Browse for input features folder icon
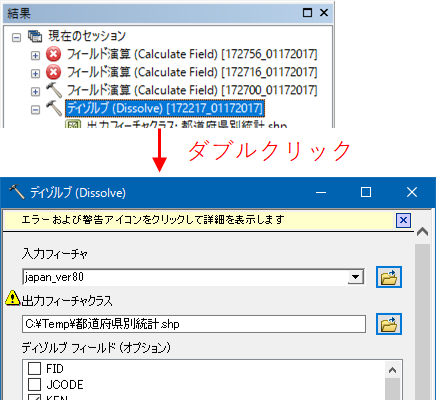The image size is (436, 400). 389,277
